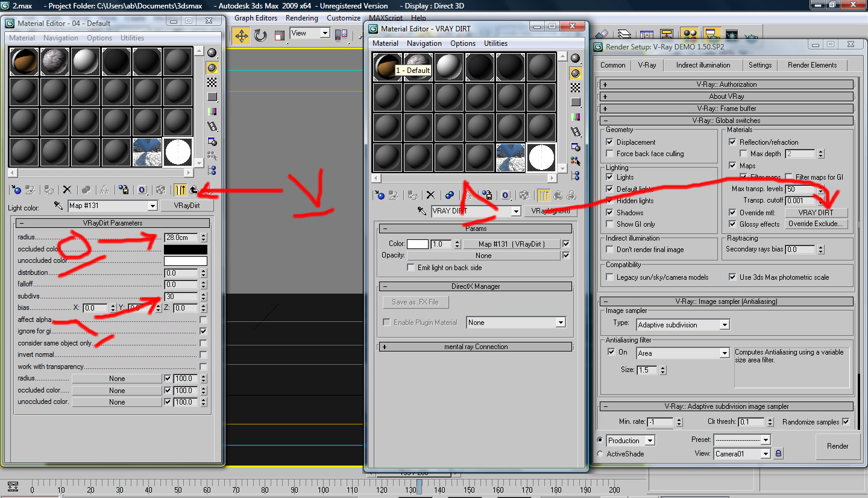Toggle ignore for gi checkbox
This screenshot has width=868, height=498.
[203, 331]
